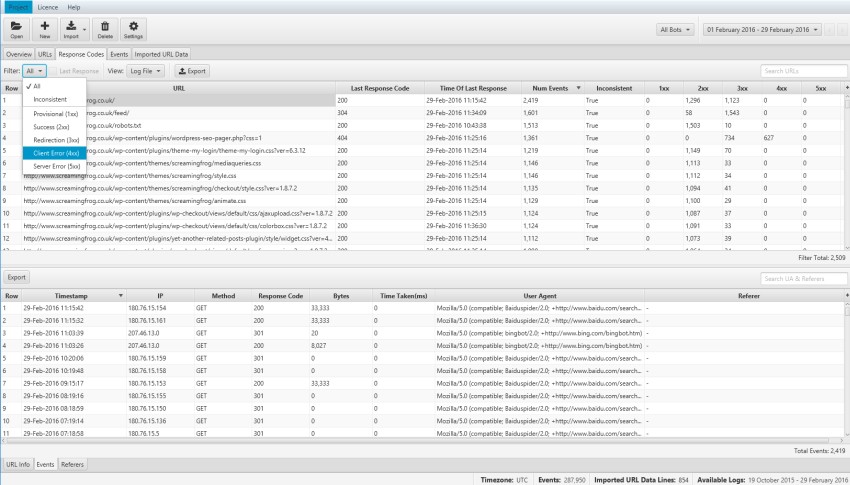
Task: Choose Server Error (5xx) filter
Action: (x=54, y=166)
